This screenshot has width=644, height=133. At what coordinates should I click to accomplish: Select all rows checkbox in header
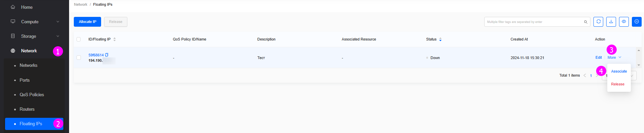[79, 39]
